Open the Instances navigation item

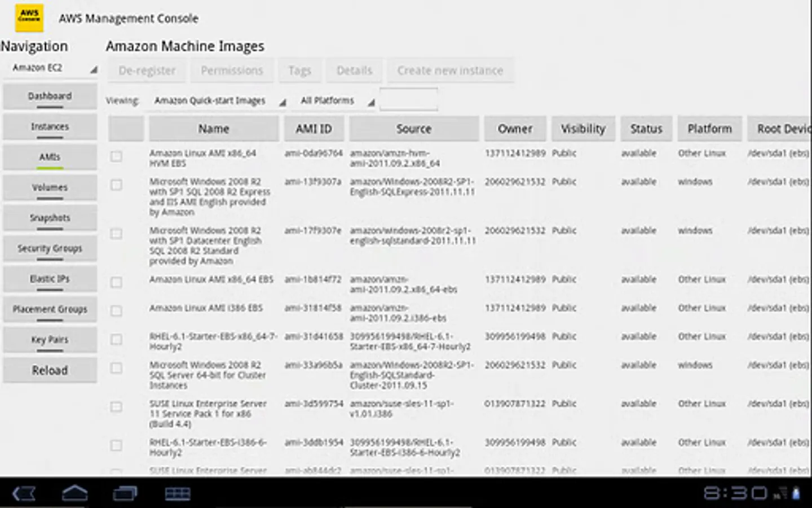coord(50,126)
